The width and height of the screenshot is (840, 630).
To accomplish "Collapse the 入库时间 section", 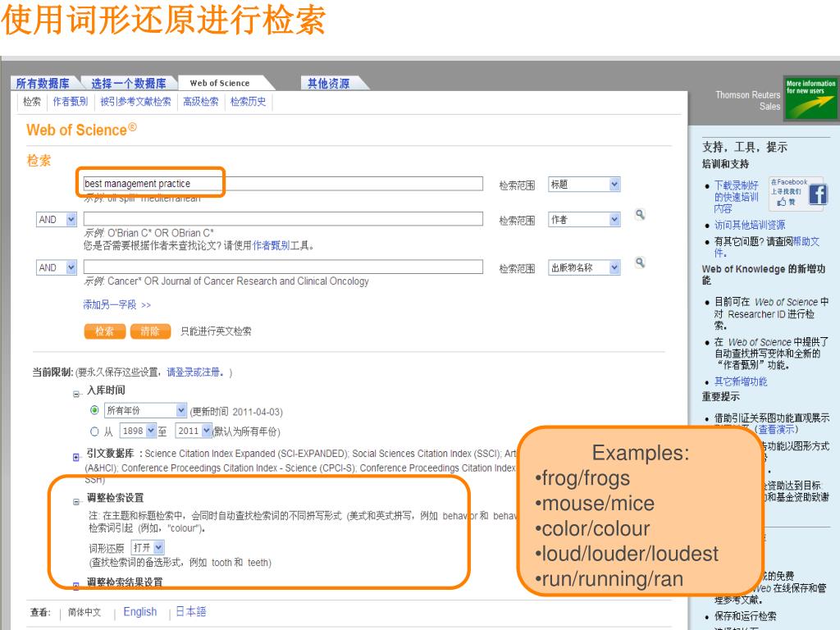I will pyautogui.click(x=76, y=394).
